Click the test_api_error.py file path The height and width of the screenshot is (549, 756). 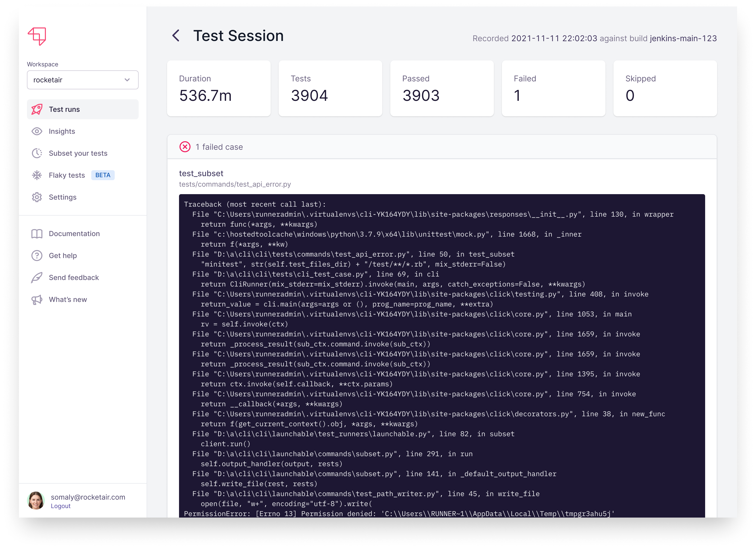pyautogui.click(x=234, y=184)
